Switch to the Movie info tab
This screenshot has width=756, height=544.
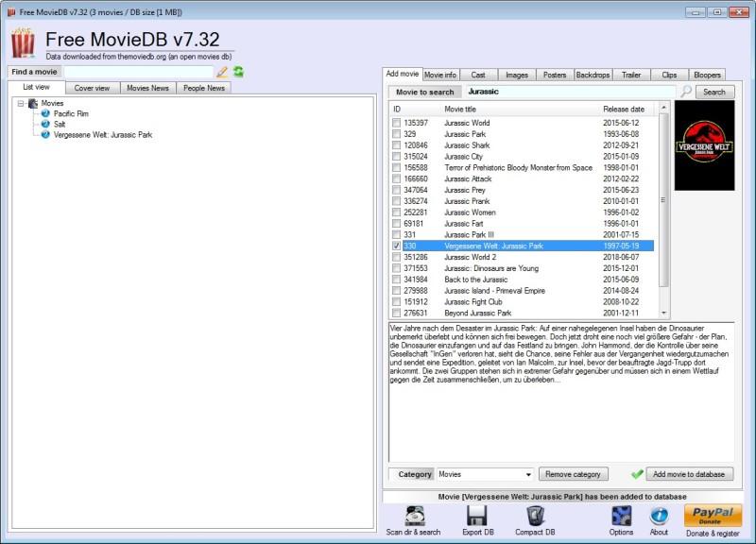coord(440,75)
